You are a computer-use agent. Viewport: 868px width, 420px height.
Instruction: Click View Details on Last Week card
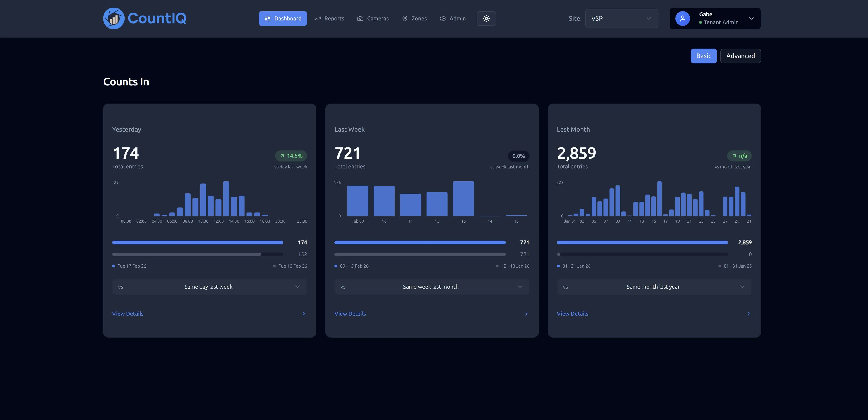tap(350, 314)
